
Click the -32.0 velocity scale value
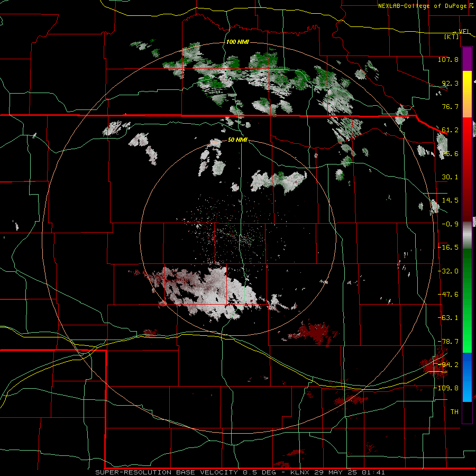(448, 271)
